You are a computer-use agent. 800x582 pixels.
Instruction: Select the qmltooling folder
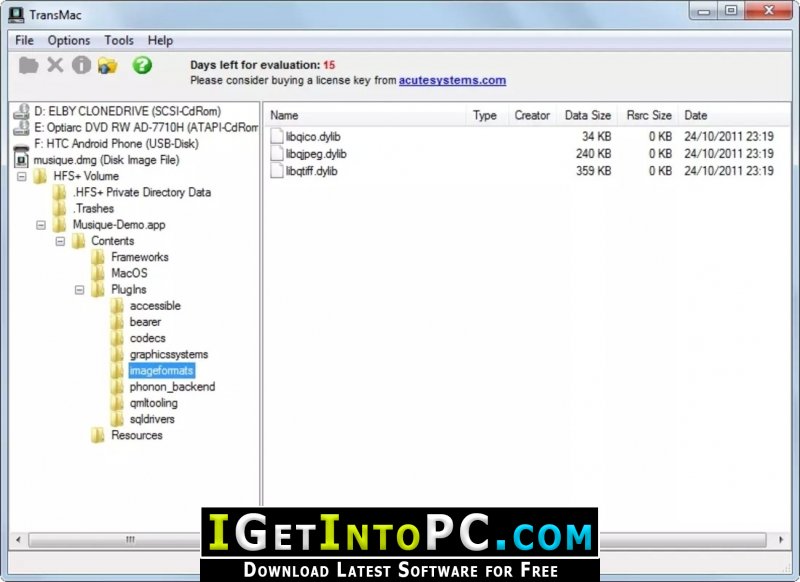tap(154, 403)
